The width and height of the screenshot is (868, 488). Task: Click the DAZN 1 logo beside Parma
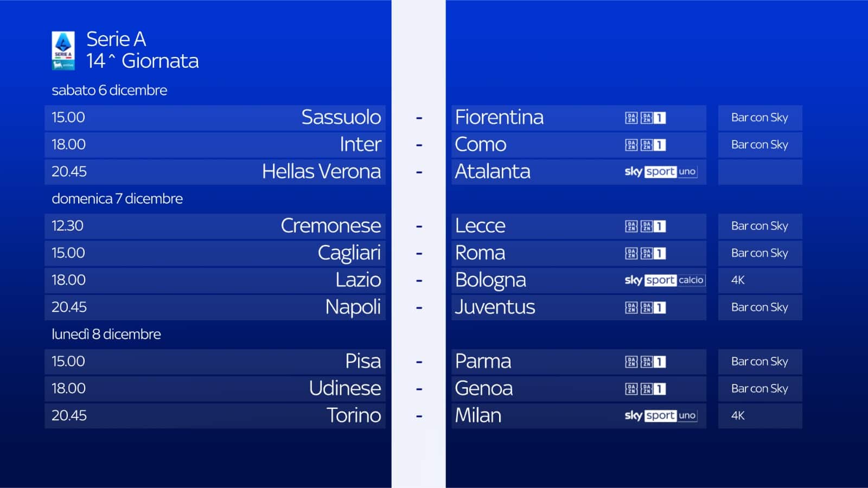click(645, 362)
